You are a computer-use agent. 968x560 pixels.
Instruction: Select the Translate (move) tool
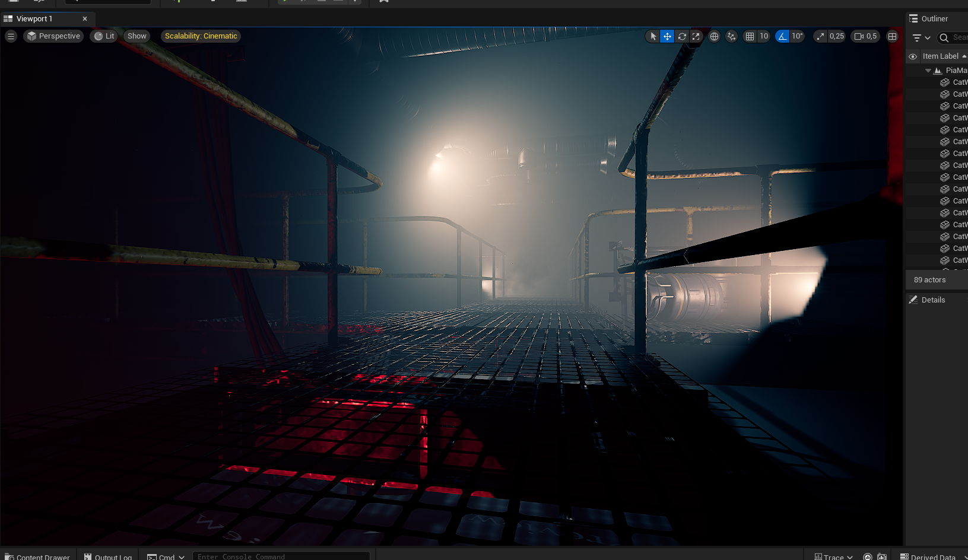[x=667, y=36]
